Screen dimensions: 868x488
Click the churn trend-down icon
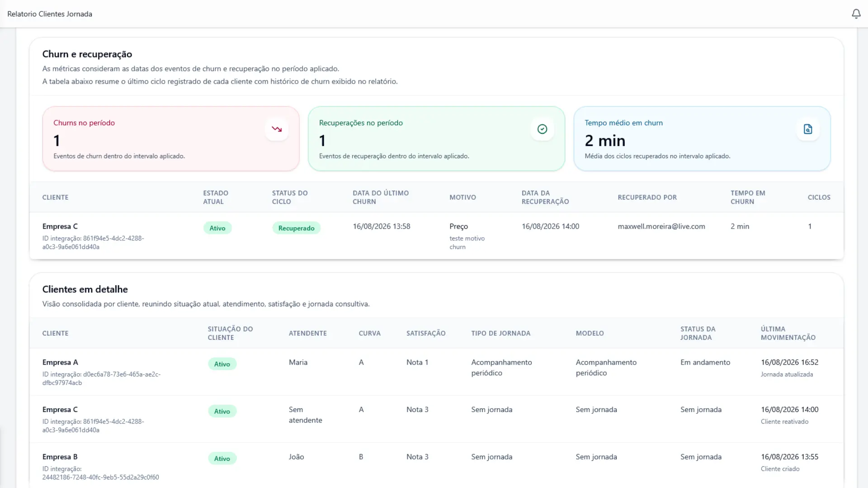tap(277, 129)
